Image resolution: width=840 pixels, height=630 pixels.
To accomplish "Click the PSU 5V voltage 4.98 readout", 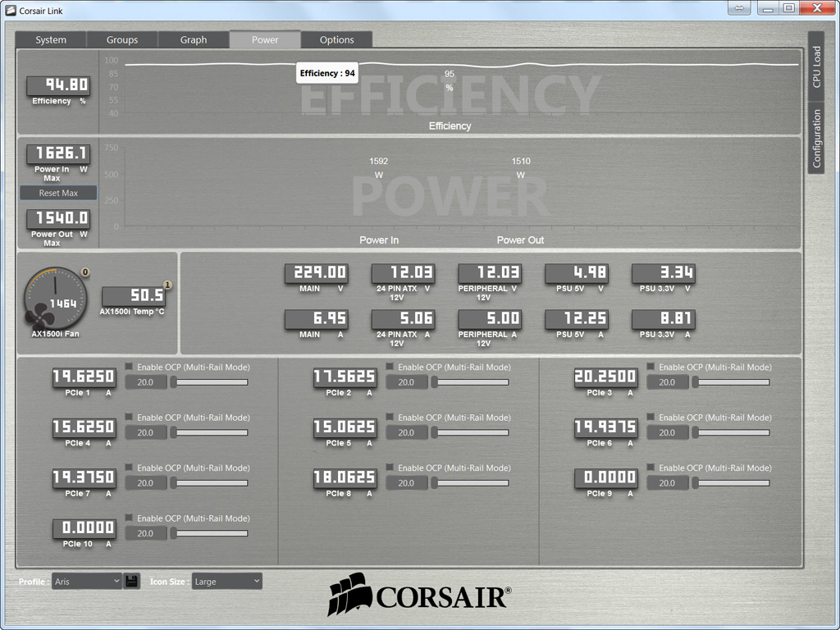I will click(577, 272).
